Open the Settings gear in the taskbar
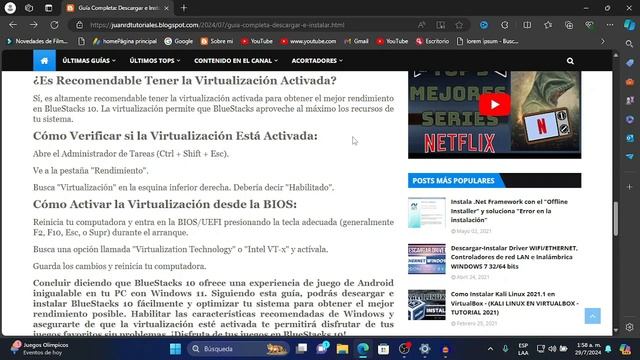The height and width of the screenshot is (360, 640). 424,349
